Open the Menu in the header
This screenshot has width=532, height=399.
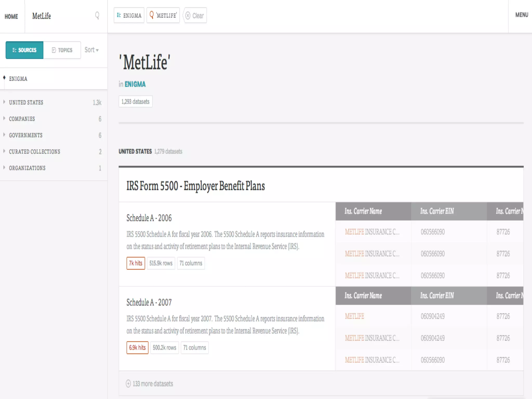point(521,15)
